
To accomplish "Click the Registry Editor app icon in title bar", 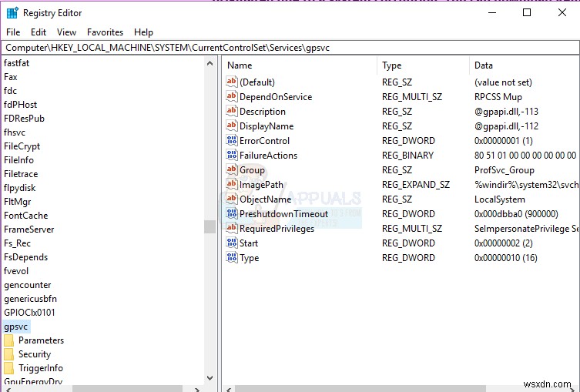I will pyautogui.click(x=12, y=13).
